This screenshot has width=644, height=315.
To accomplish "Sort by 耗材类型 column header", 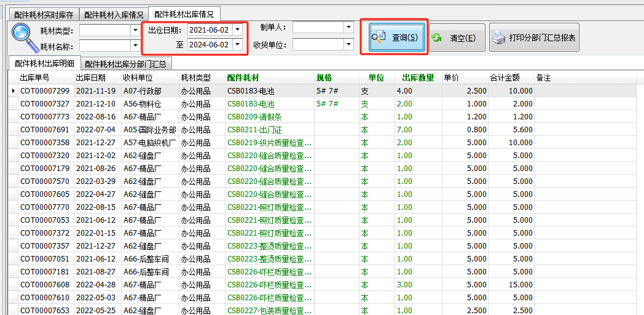I will pos(202,78).
